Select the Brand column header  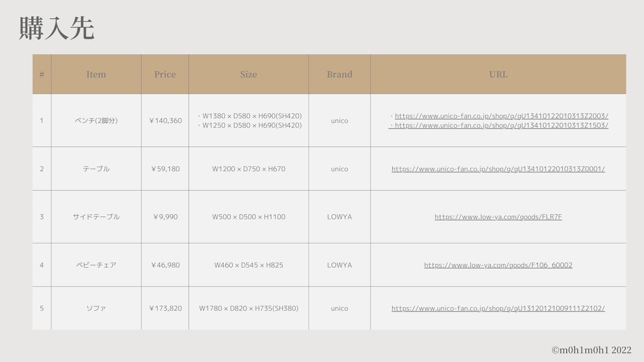coord(339,74)
